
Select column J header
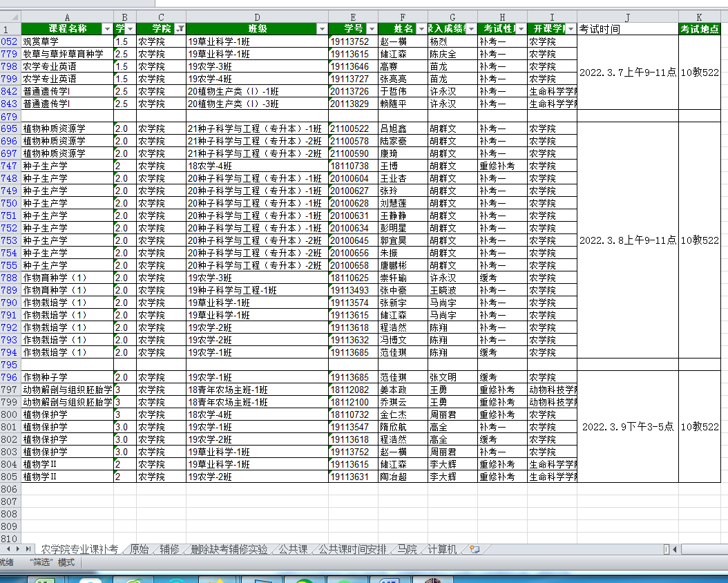pyautogui.click(x=627, y=17)
